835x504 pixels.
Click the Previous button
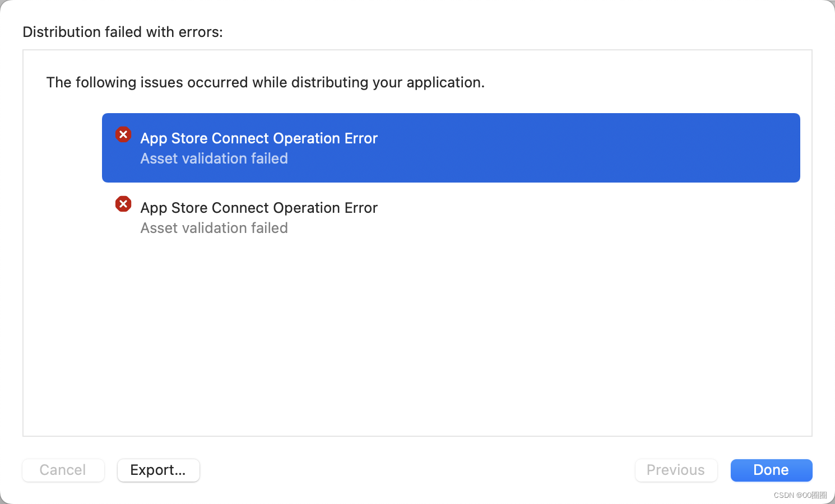pos(676,470)
